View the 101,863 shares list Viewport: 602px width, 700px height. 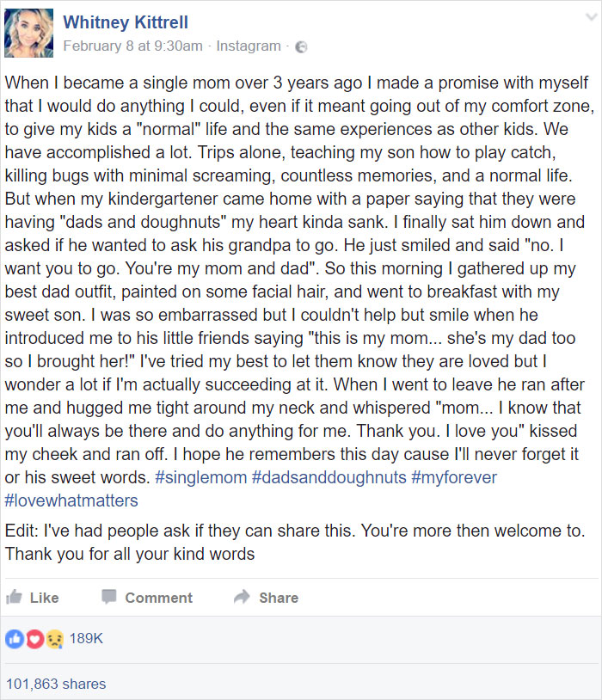pyautogui.click(x=56, y=684)
